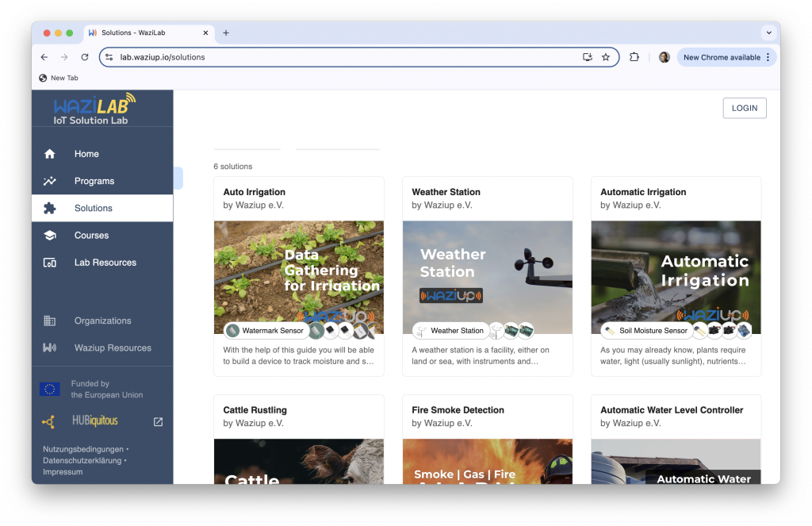Open the Weather Station card thumbnail
This screenshot has width=812, height=526.
click(487, 277)
